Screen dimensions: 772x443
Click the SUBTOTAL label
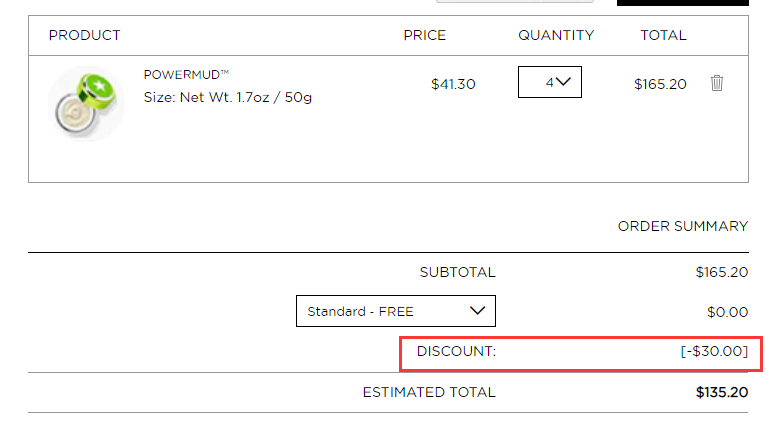point(457,272)
